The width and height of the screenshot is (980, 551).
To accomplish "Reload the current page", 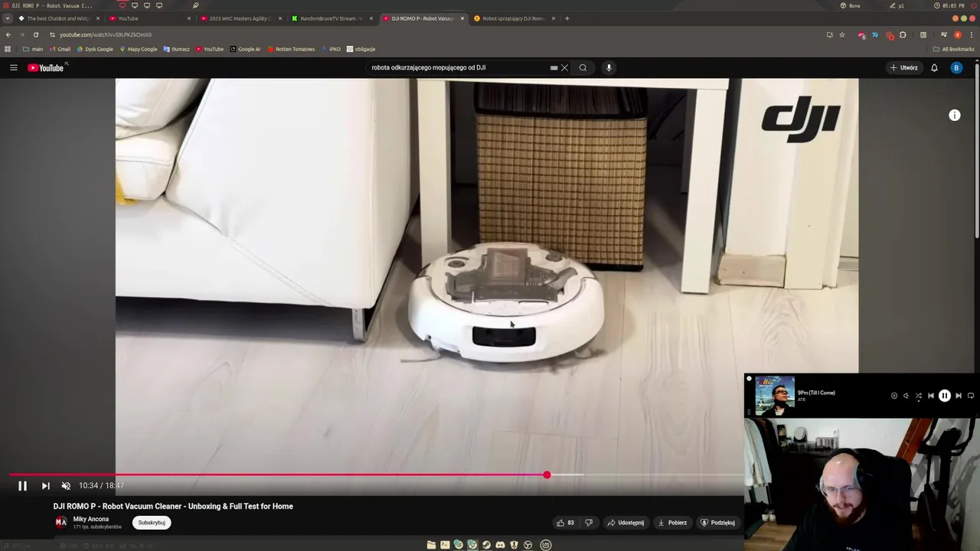I will pos(35,34).
